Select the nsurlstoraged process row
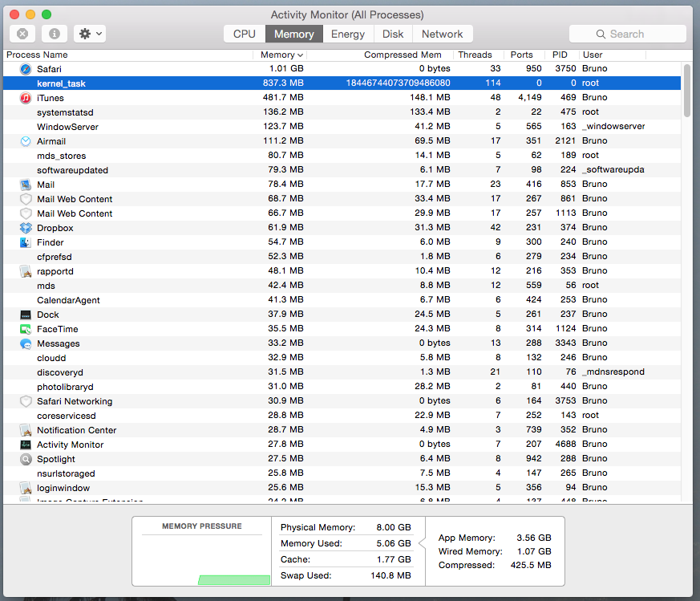The height and width of the screenshot is (601, 700). 342,473
